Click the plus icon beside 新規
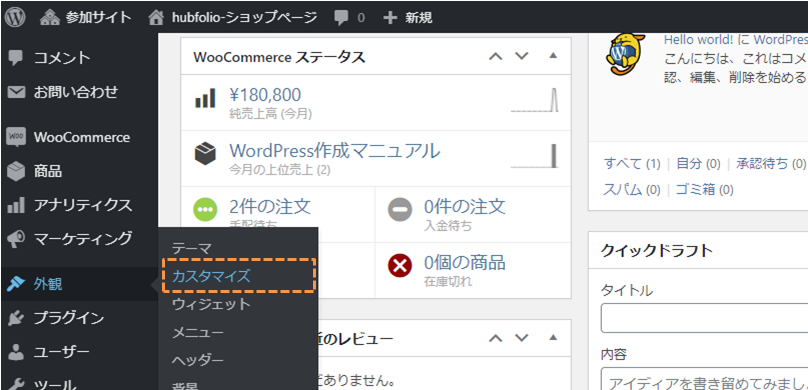Viewport: 808px width, 390px height. click(x=391, y=18)
